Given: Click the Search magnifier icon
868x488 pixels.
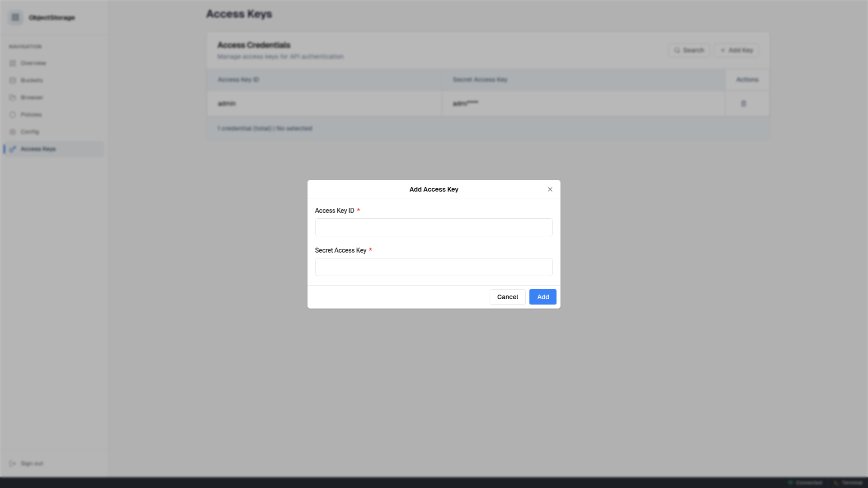Looking at the screenshot, I should 676,50.
